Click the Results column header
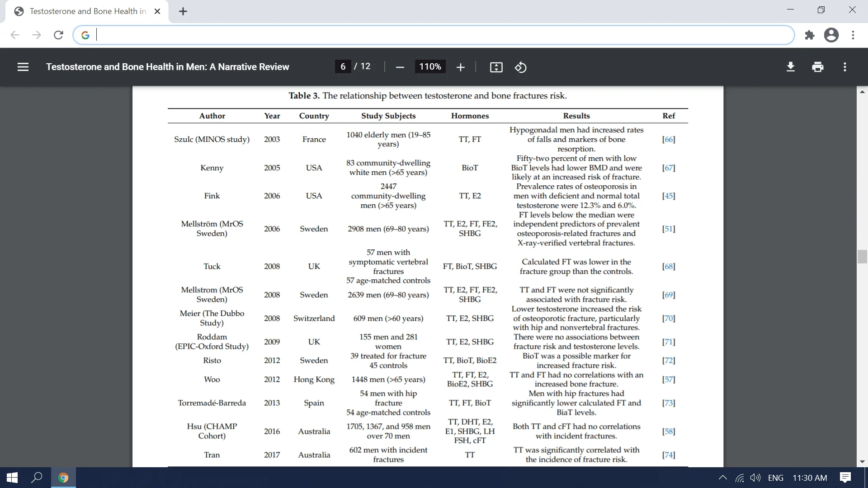This screenshot has height=488, width=868. [x=576, y=116]
